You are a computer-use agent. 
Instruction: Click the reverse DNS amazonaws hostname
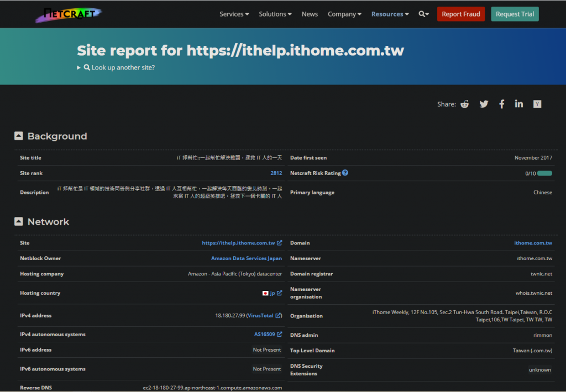tap(212, 388)
